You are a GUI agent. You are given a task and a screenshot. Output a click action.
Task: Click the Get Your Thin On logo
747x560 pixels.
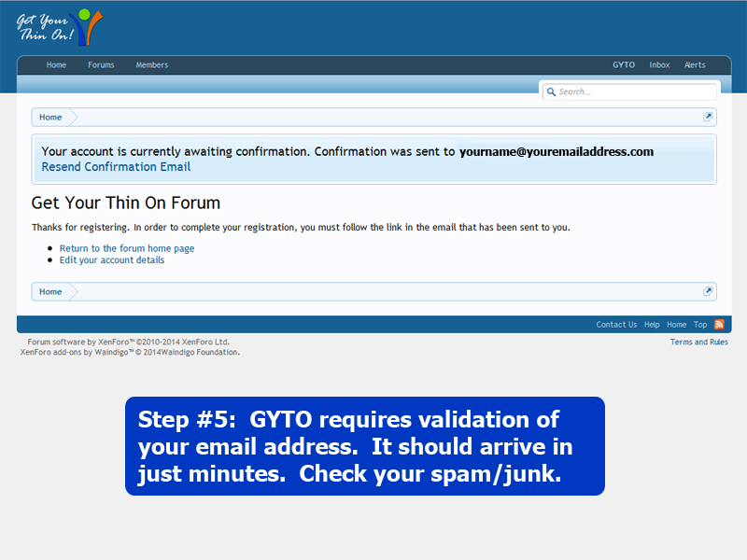pyautogui.click(x=60, y=28)
